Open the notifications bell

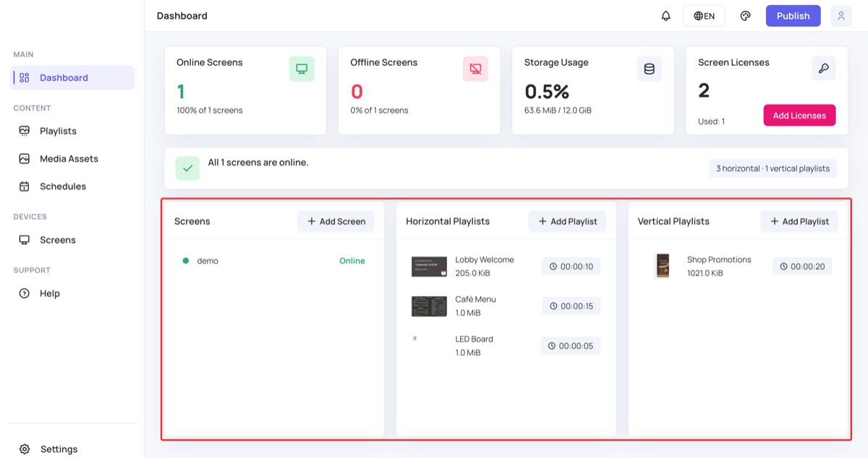point(666,16)
